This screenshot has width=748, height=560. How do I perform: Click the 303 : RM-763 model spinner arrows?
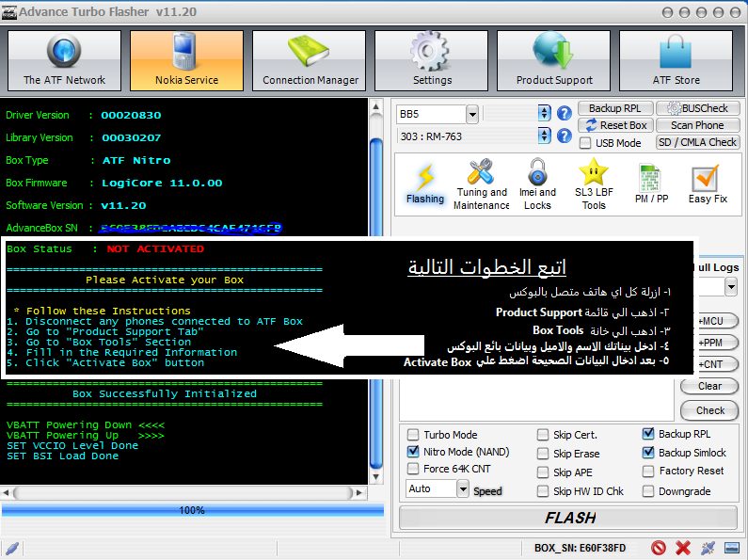coord(545,136)
